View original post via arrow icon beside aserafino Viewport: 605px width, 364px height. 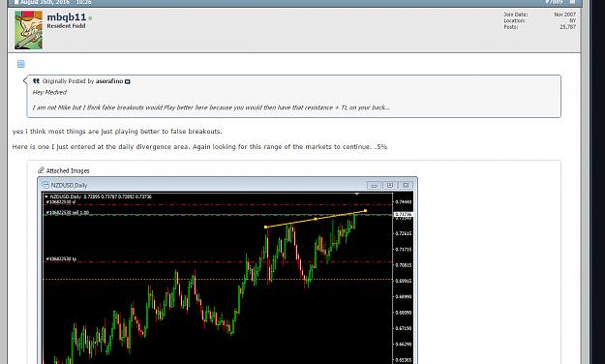pyautogui.click(x=128, y=81)
